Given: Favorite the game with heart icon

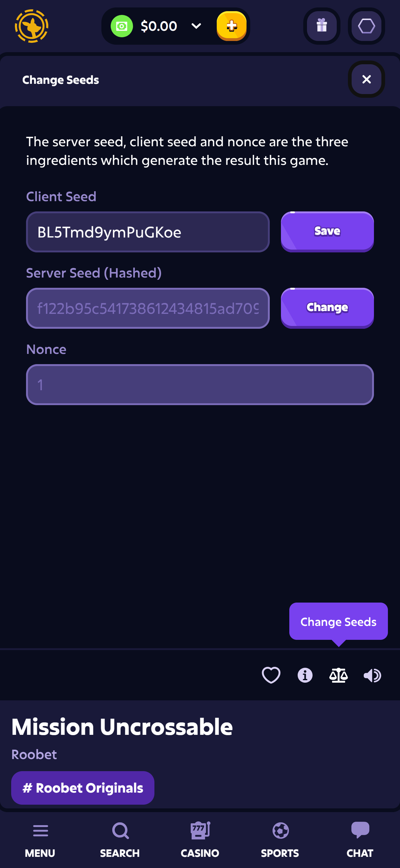Looking at the screenshot, I should pyautogui.click(x=271, y=675).
